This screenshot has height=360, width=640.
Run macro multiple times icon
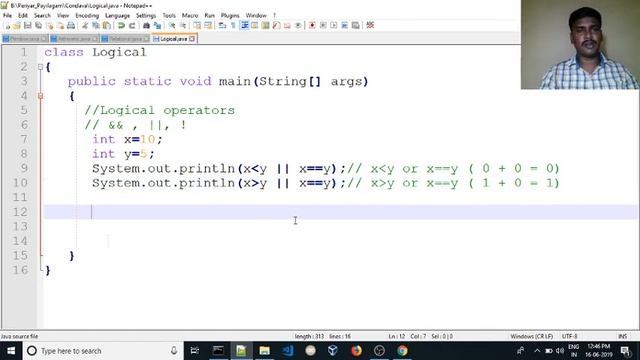coord(344,25)
